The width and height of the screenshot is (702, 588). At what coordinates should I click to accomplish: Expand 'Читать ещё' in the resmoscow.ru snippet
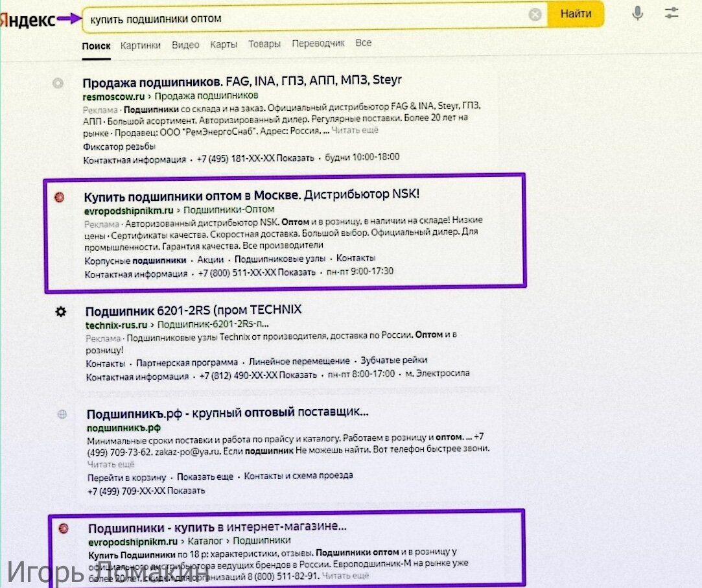pos(355,130)
